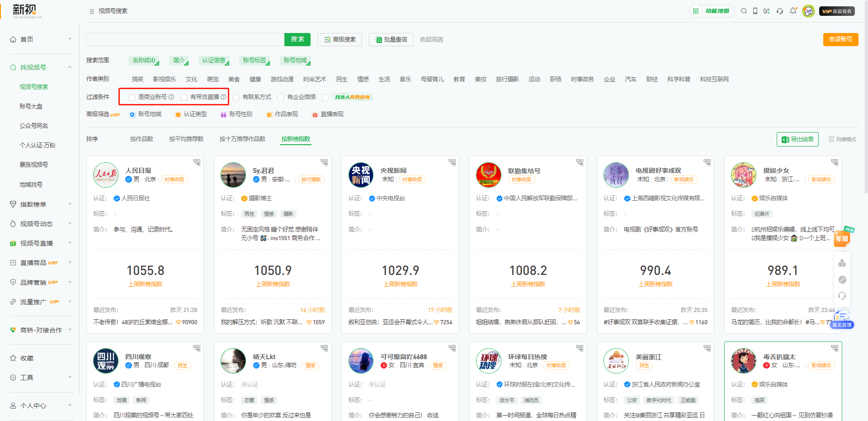Click the mobile phone icon in top bar
Screen dimensions: 868x421
click(755, 11)
